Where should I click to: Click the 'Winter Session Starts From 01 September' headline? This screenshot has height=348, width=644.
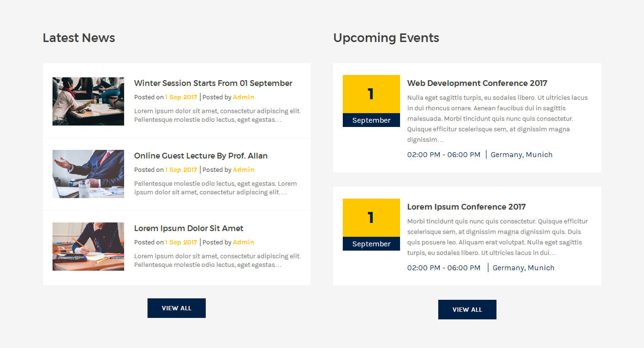(213, 83)
